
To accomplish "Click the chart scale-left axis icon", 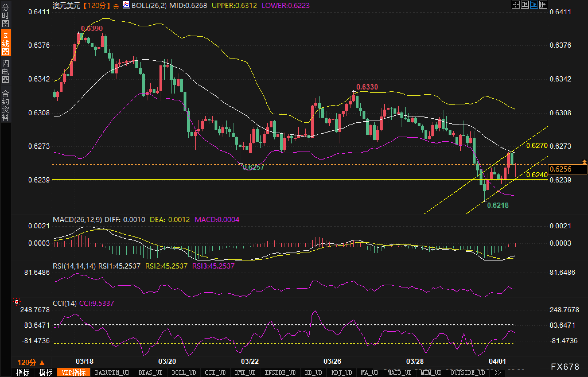I will point(525,5).
